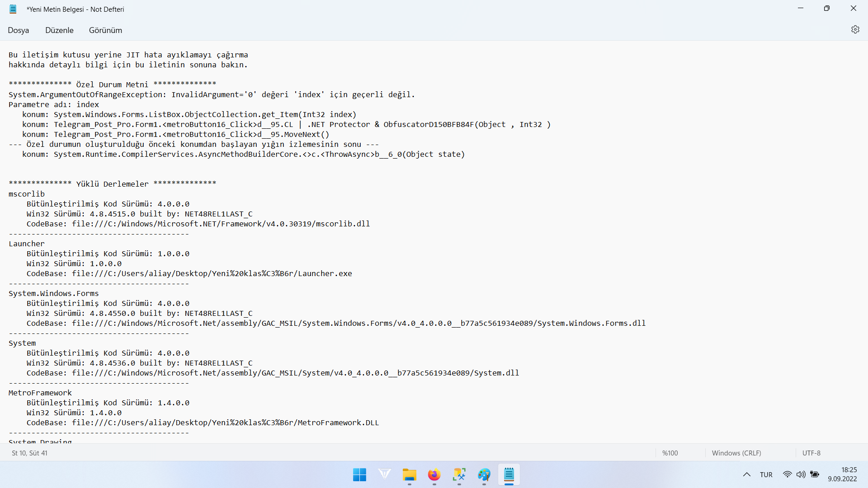Click the 'Yüklü Derlemeler' header line
The height and width of the screenshot is (488, 868).
[x=113, y=184]
